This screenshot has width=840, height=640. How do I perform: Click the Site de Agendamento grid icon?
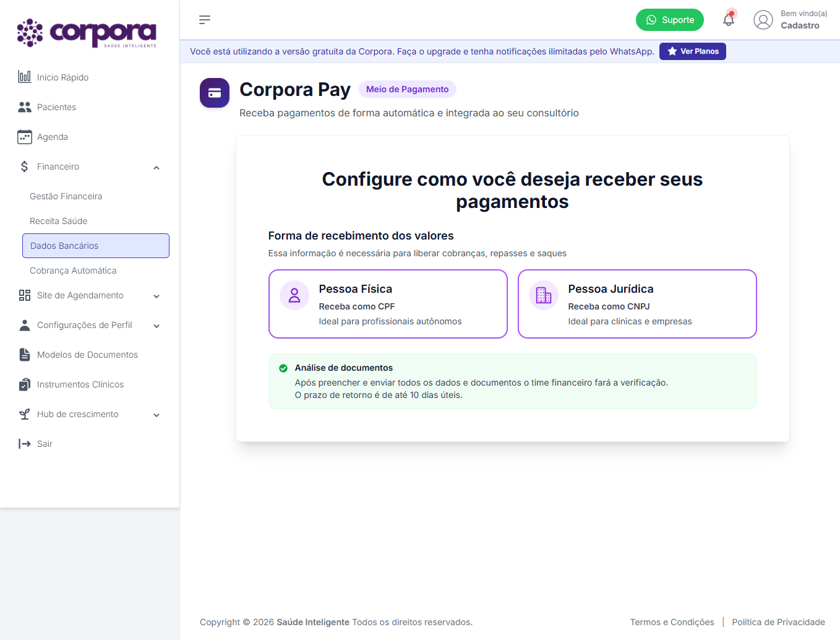click(25, 295)
